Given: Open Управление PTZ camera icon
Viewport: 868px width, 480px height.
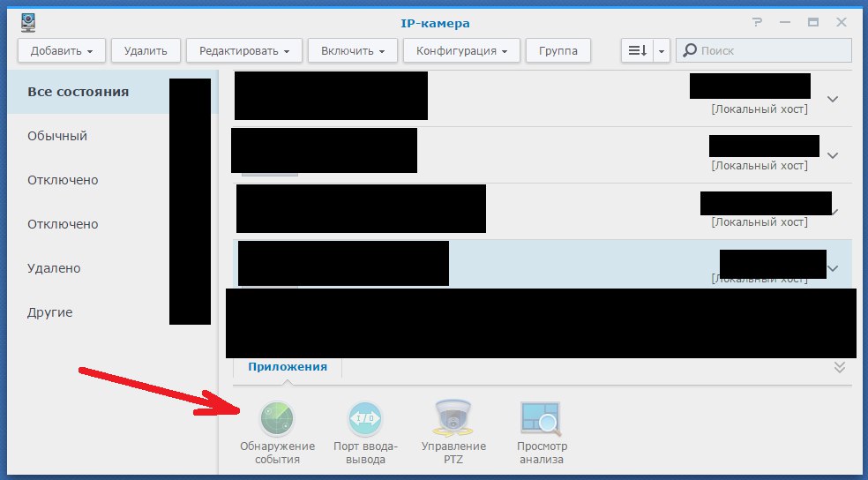Looking at the screenshot, I should [x=453, y=418].
